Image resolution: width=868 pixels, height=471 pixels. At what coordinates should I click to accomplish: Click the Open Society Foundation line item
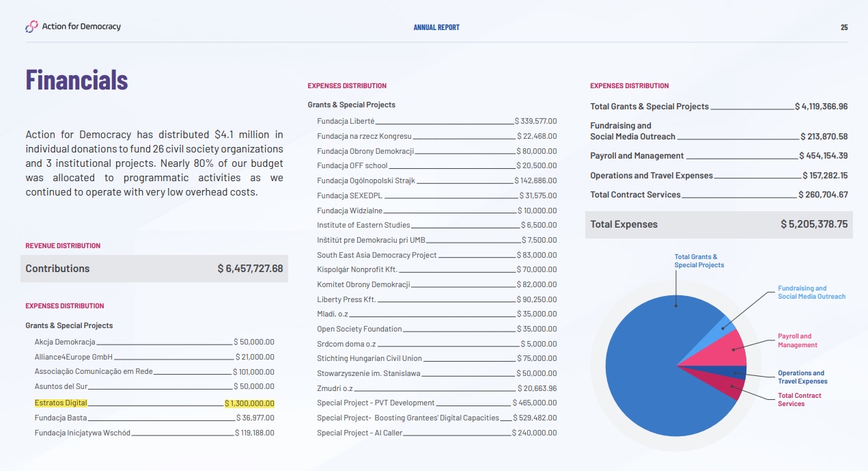[x=359, y=329]
